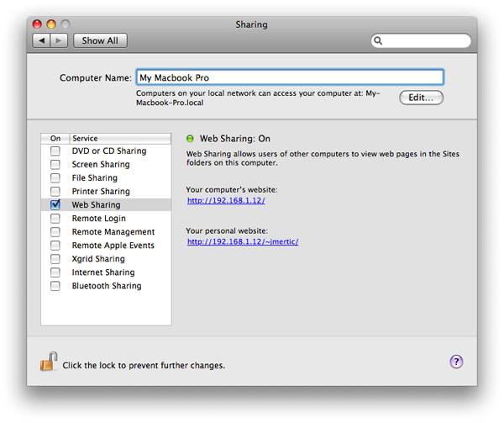Select the DVD or CD Sharing row

click(x=106, y=151)
